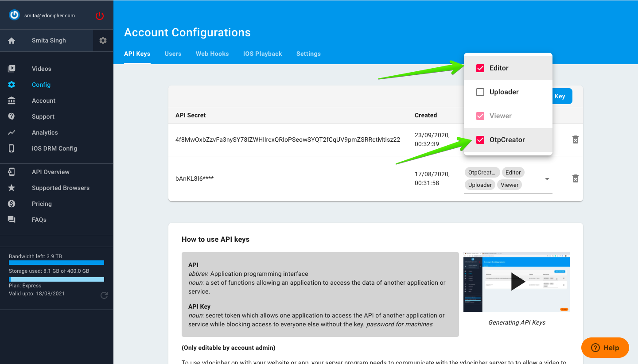Click the Account bank icon
Image resolution: width=638 pixels, height=364 pixels.
click(12, 101)
